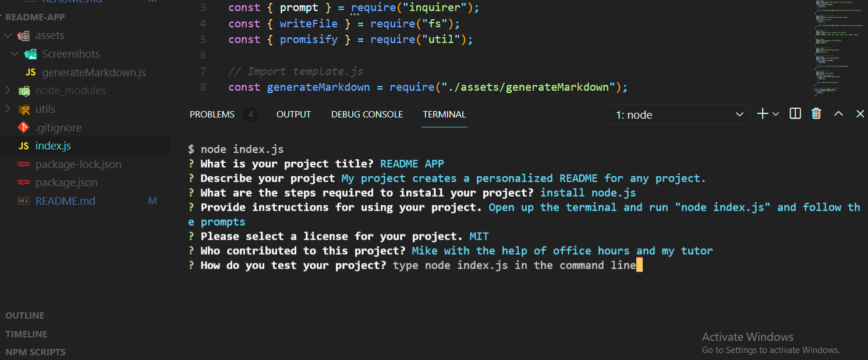Click "What is your project title?" text
868x360 pixels.
tap(287, 164)
